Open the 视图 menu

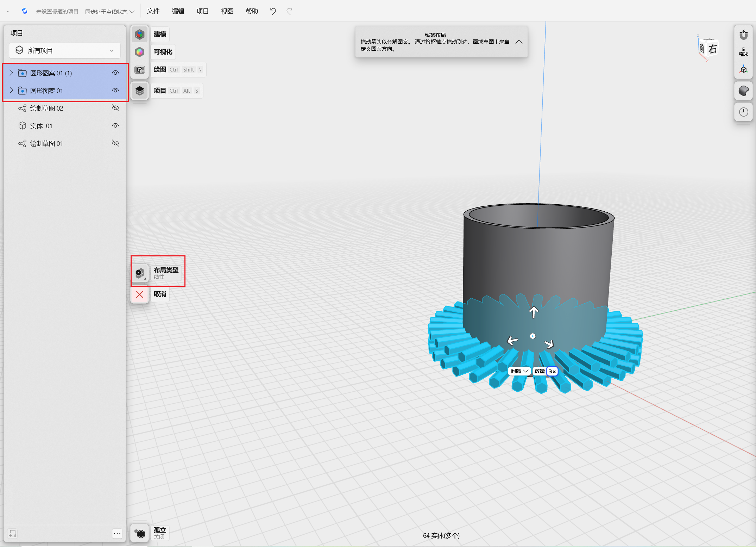click(x=227, y=11)
